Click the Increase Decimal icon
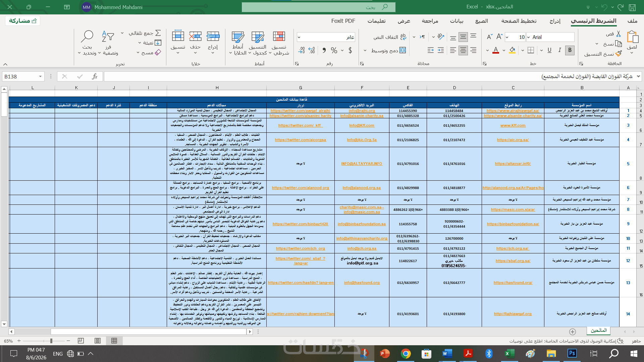 (x=312, y=50)
